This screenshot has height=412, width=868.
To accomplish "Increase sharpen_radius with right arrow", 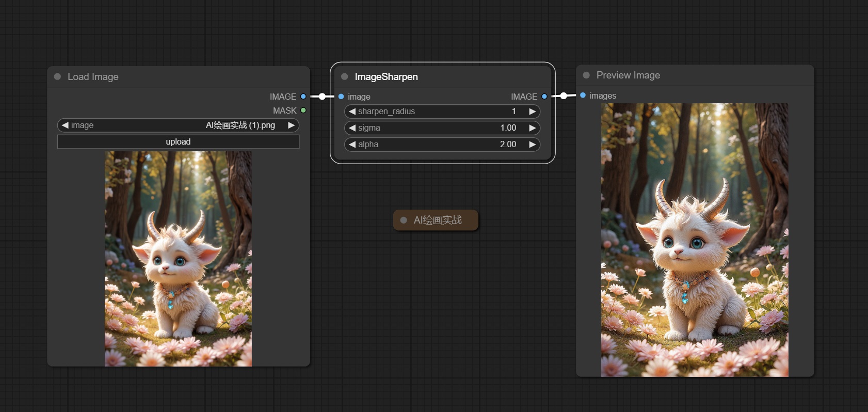I will point(532,112).
